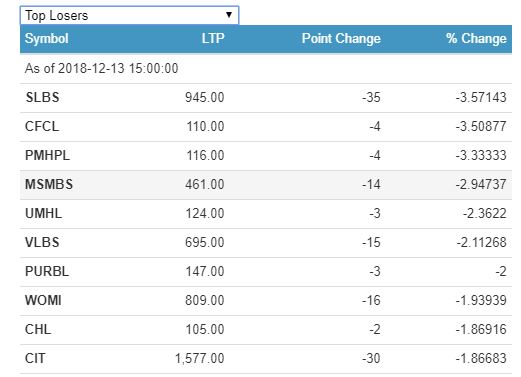
Task: Click the As of 2018-12-13 timestamp row
Action: tap(266, 69)
